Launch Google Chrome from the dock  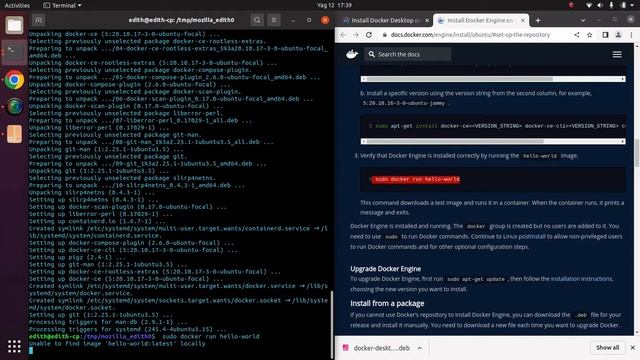click(14, 80)
